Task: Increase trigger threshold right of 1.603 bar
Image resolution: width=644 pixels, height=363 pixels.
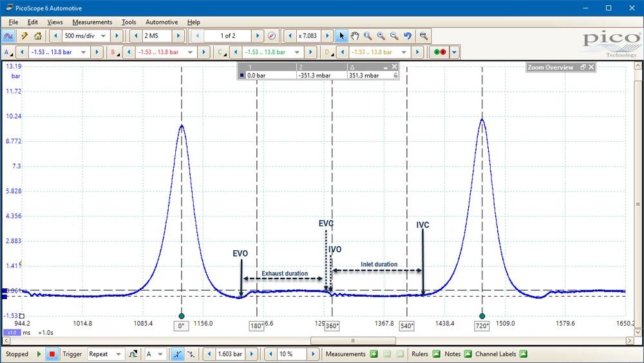Action: point(252,354)
